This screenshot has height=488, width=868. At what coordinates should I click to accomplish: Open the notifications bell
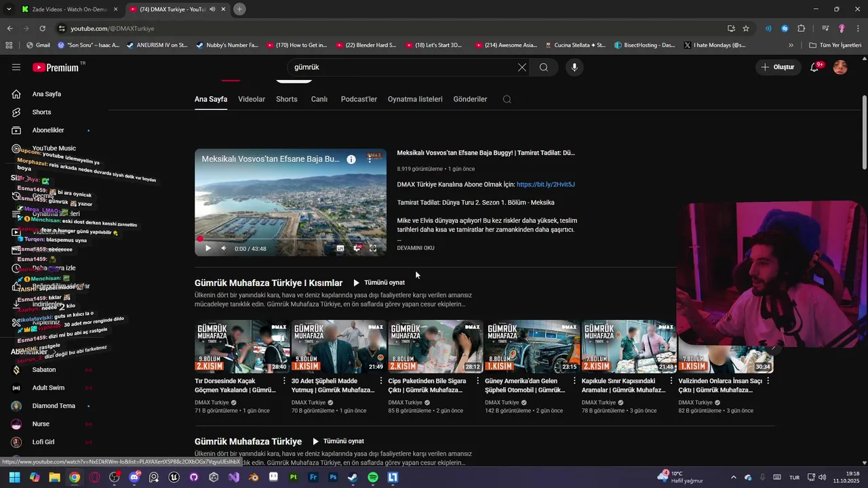(814, 67)
